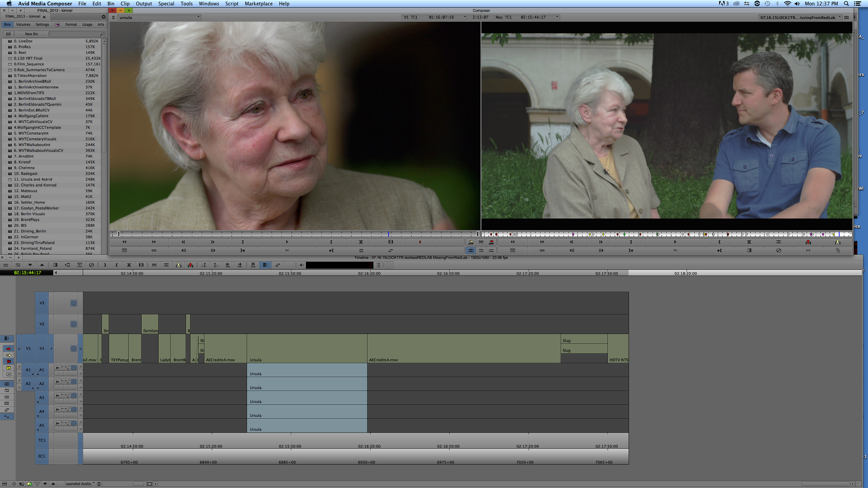Image resolution: width=868 pixels, height=488 pixels.
Task: Click Mark Clip button in timeline toolbar
Action: point(129,265)
